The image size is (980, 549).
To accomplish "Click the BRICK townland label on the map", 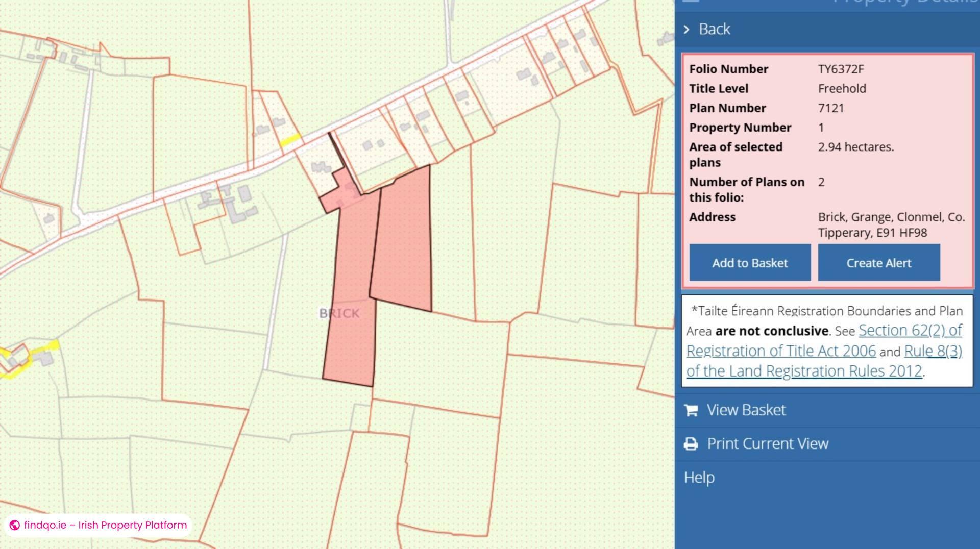I will (338, 314).
